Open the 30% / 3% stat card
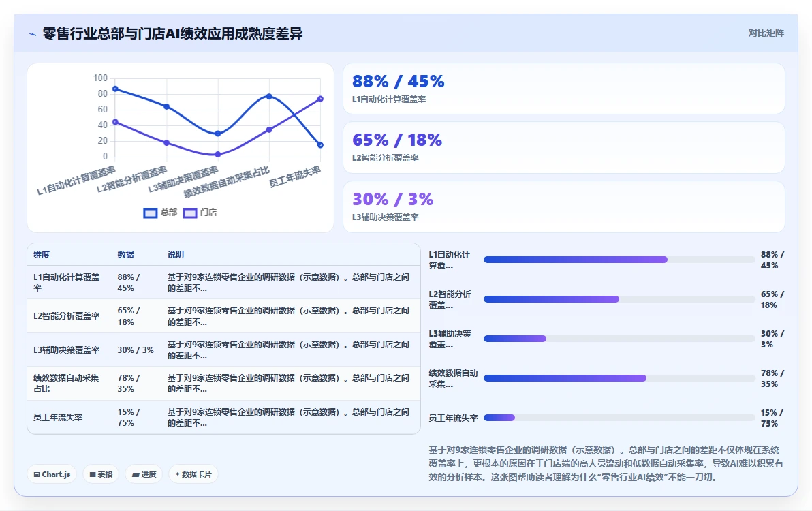Screen dimensions: 812x511 [x=564, y=206]
